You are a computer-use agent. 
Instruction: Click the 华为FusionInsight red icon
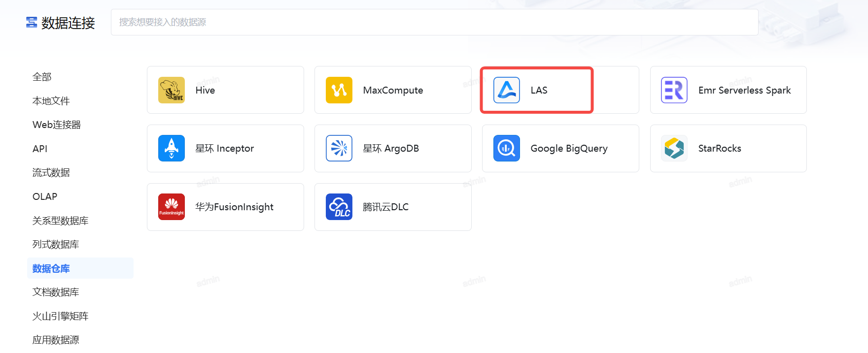(172, 207)
